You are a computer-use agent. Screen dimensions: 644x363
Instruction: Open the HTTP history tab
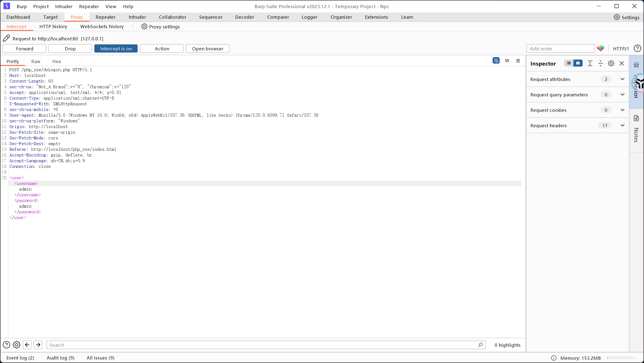click(53, 27)
